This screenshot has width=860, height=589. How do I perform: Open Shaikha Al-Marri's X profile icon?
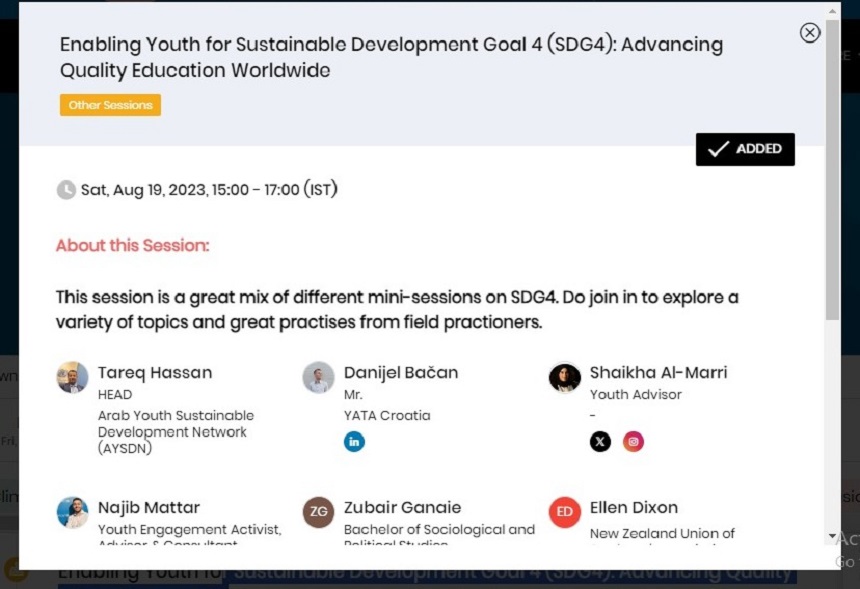600,441
